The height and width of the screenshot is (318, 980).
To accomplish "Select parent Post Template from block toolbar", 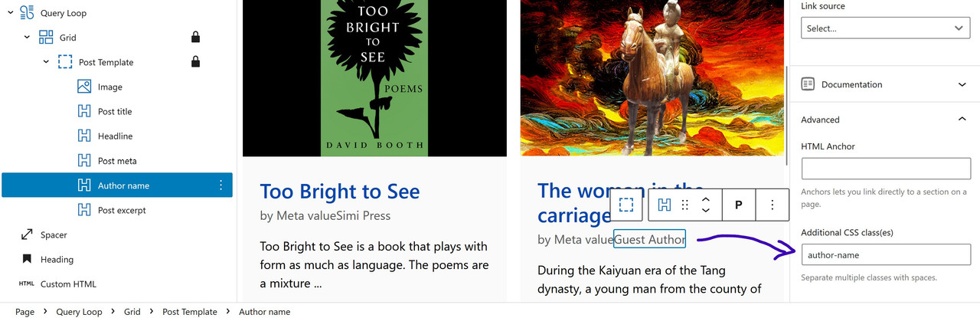I will pos(626,205).
